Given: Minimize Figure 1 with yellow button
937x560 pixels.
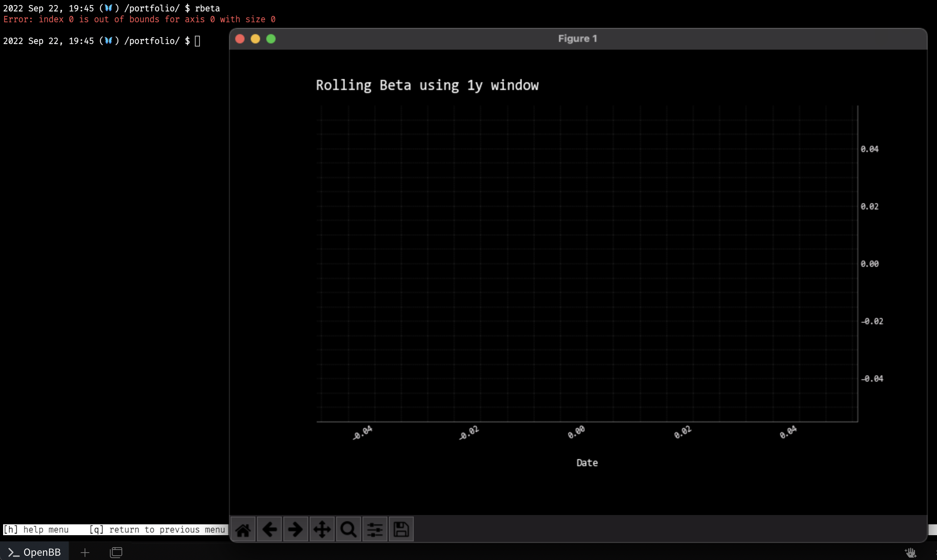Looking at the screenshot, I should (x=255, y=39).
